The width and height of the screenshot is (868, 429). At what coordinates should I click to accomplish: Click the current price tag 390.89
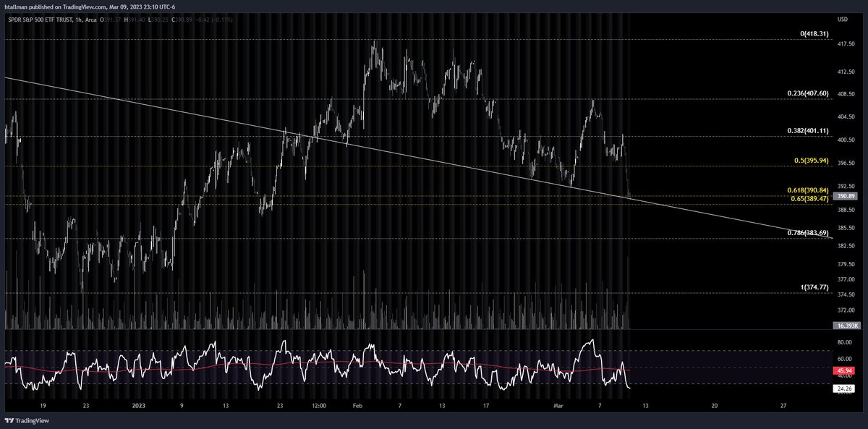[846, 196]
